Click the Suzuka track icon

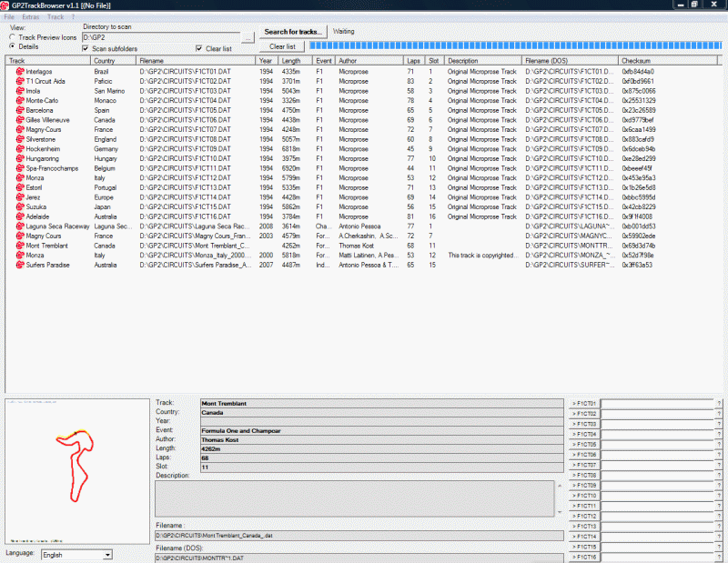click(x=20, y=207)
